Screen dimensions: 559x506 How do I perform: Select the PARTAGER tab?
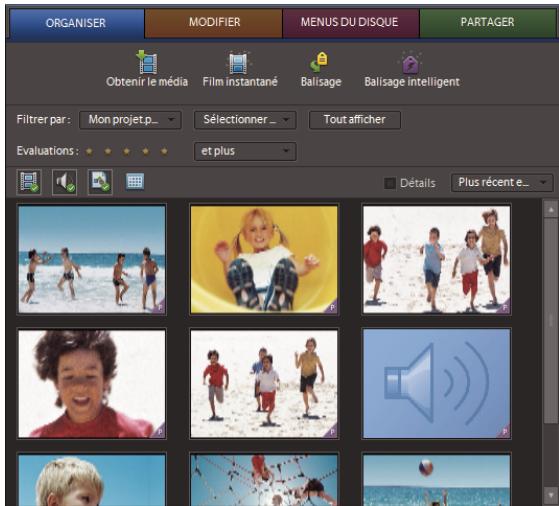487,22
